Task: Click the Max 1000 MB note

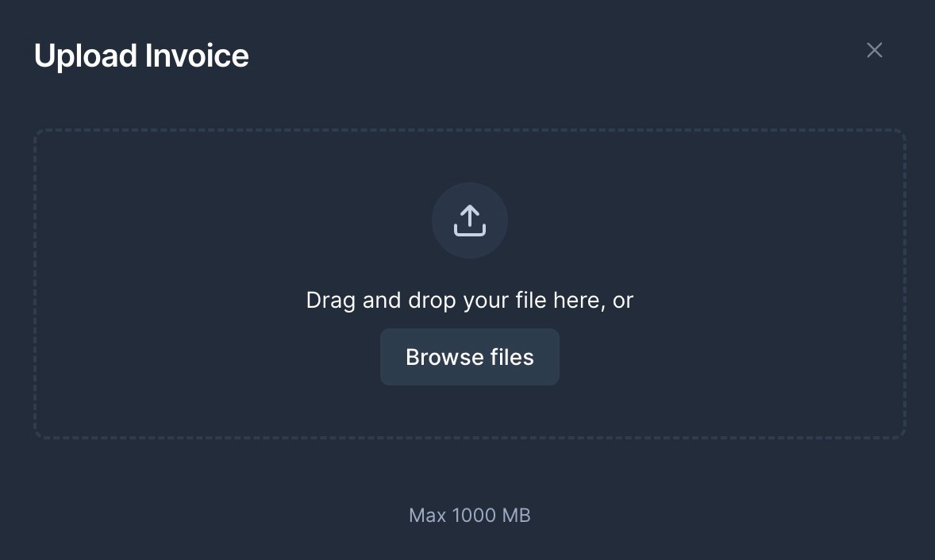Action: click(x=469, y=516)
